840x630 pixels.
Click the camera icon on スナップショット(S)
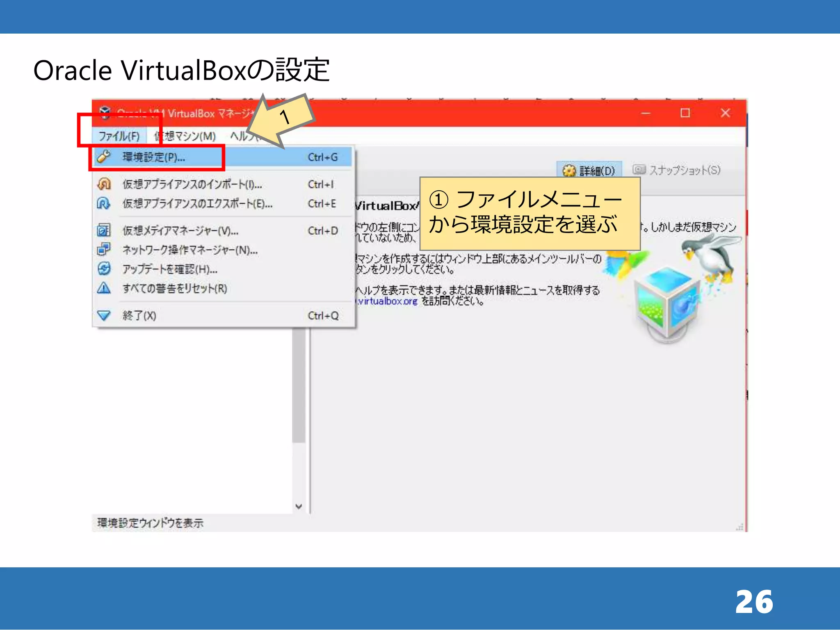pyautogui.click(x=639, y=169)
